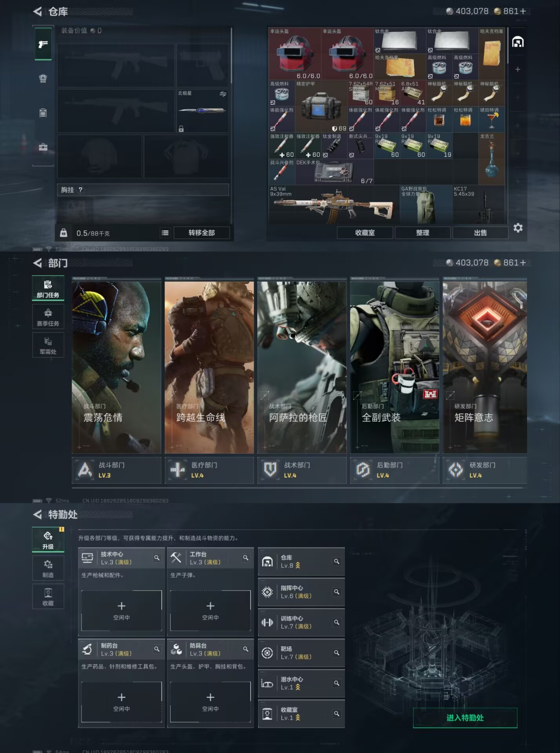Click the magnifier on 技术中心 card
Viewport: 560px width, 753px height.
[x=157, y=558]
